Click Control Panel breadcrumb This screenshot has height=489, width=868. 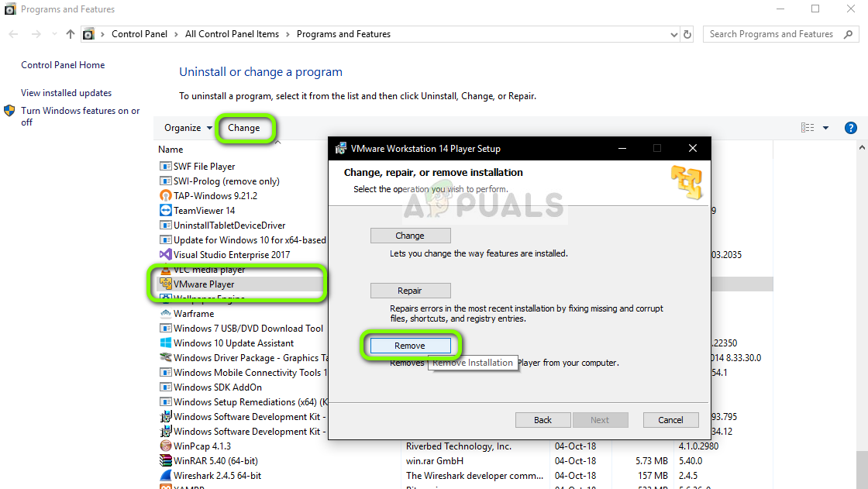[x=139, y=34]
